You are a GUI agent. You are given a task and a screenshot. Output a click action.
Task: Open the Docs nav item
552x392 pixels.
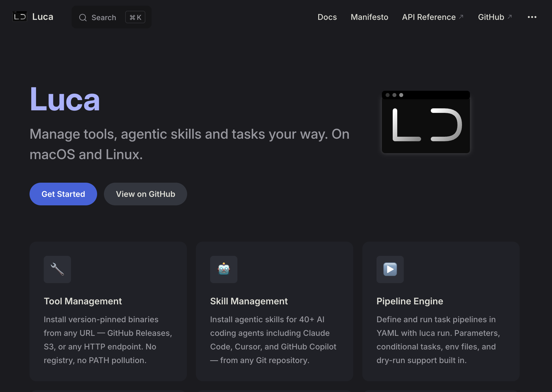coord(327,17)
